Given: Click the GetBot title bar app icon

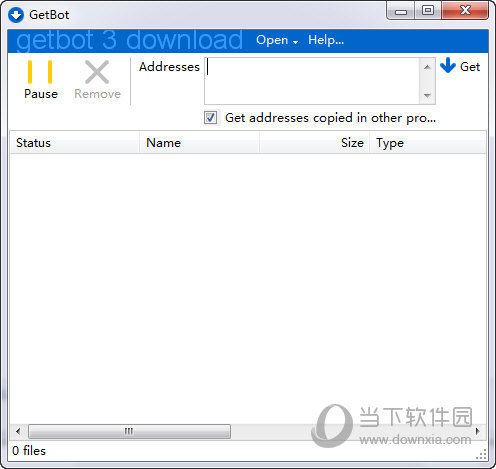Looking at the screenshot, I should point(16,15).
